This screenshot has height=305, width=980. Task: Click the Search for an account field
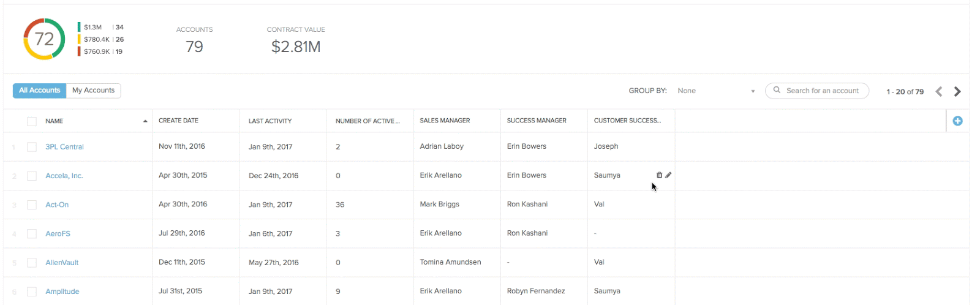click(x=817, y=91)
